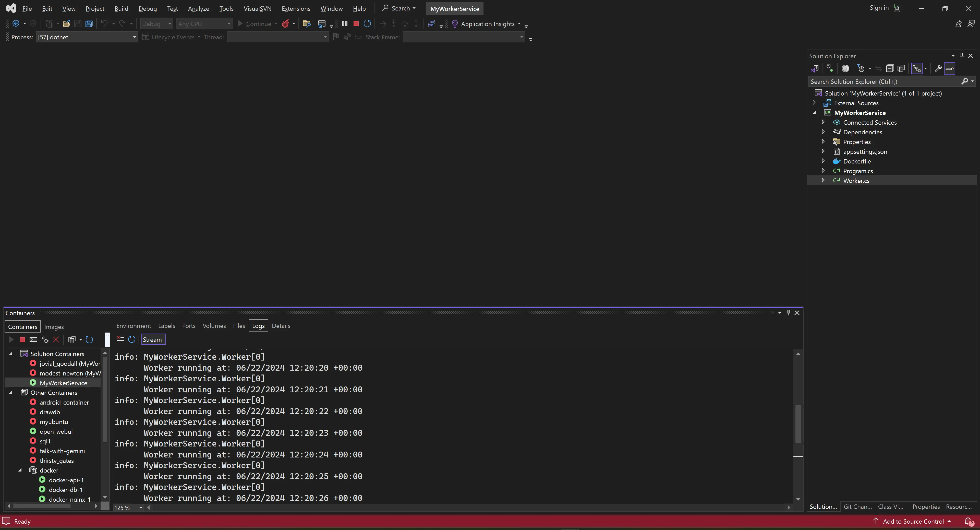The height and width of the screenshot is (530, 980).
Task: Click the Live Share icon at the top right
Action: point(958,23)
